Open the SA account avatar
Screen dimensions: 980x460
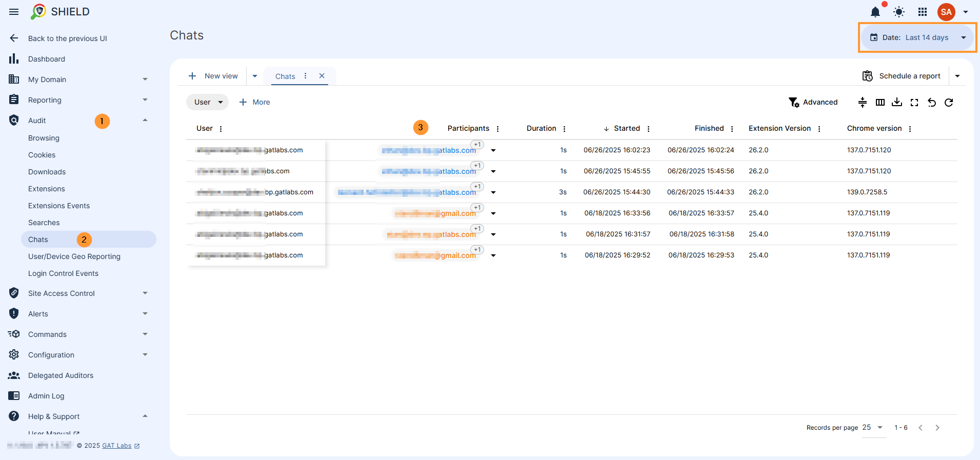pyautogui.click(x=946, y=12)
